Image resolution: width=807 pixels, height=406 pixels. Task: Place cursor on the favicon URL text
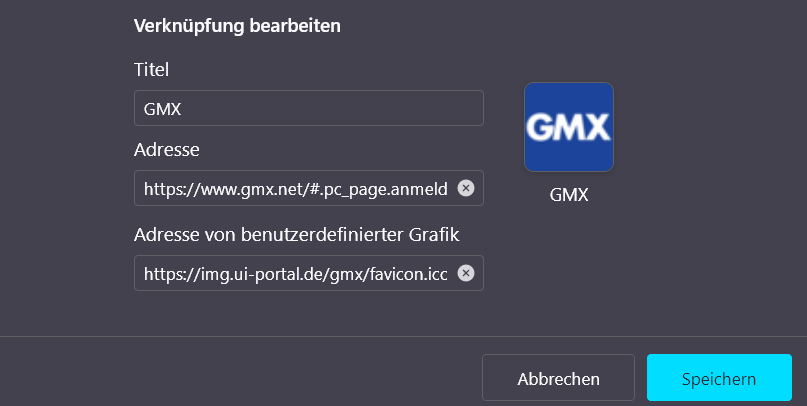click(294, 273)
